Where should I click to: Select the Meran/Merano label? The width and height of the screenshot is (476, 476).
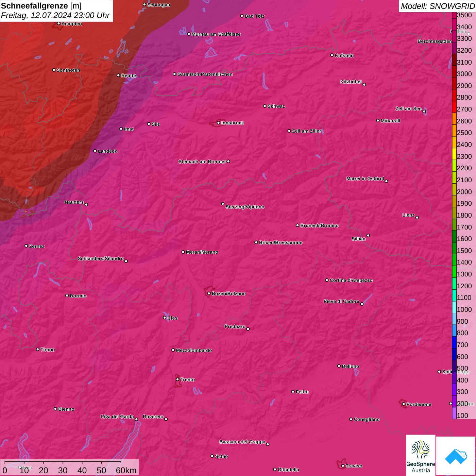click(202, 252)
